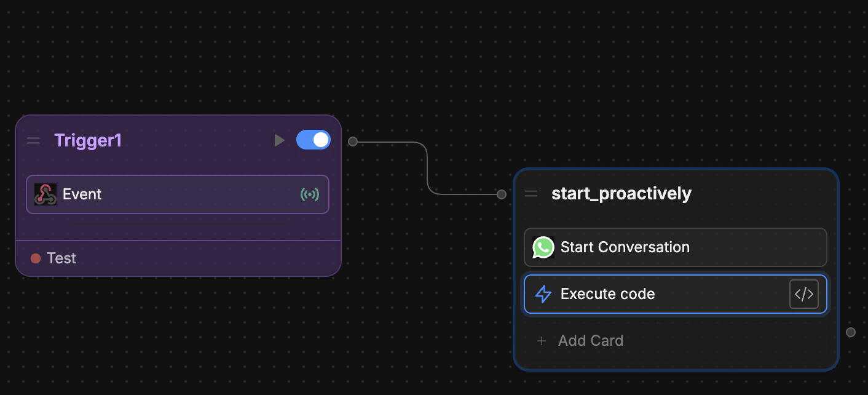This screenshot has width=868, height=395.
Task: Click the plus icon next to Add Card
Action: (542, 340)
